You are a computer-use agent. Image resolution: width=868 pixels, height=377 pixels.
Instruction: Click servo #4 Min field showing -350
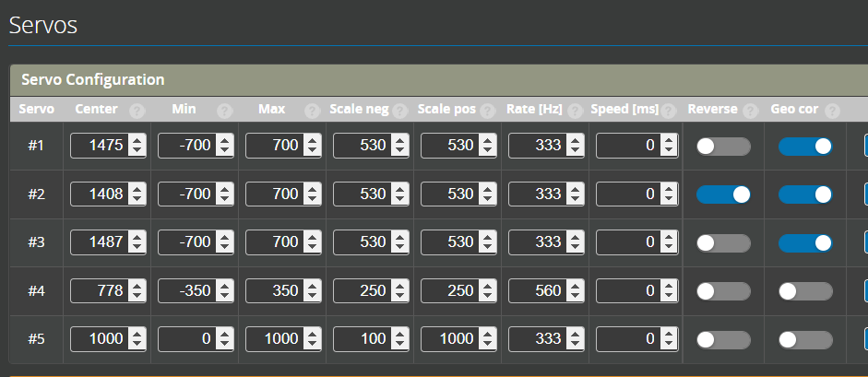pyautogui.click(x=186, y=291)
